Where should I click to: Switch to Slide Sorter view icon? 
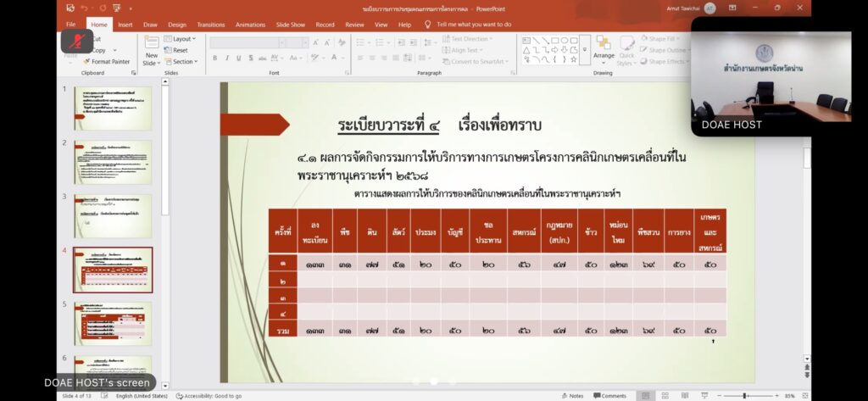click(x=664, y=396)
